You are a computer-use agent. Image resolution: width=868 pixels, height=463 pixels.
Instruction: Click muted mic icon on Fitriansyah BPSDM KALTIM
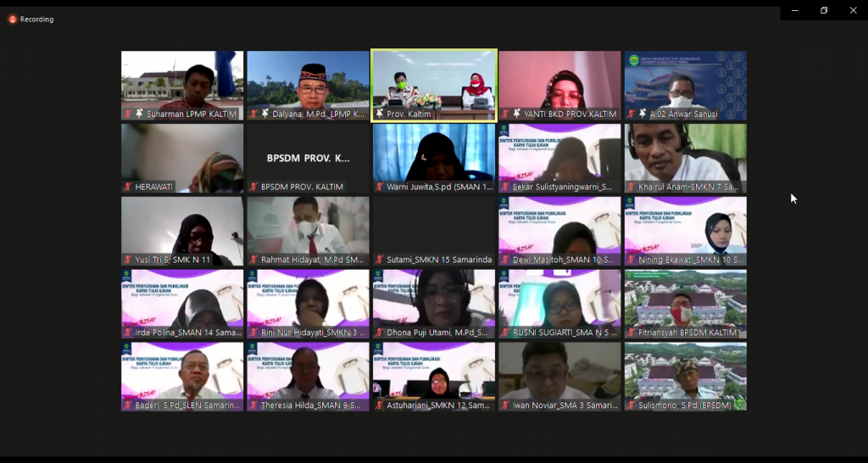631,333
